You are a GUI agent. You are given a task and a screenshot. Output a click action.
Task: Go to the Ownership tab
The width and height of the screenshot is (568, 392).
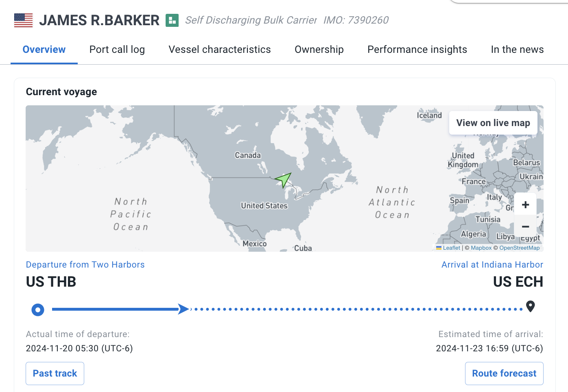pyautogui.click(x=319, y=50)
